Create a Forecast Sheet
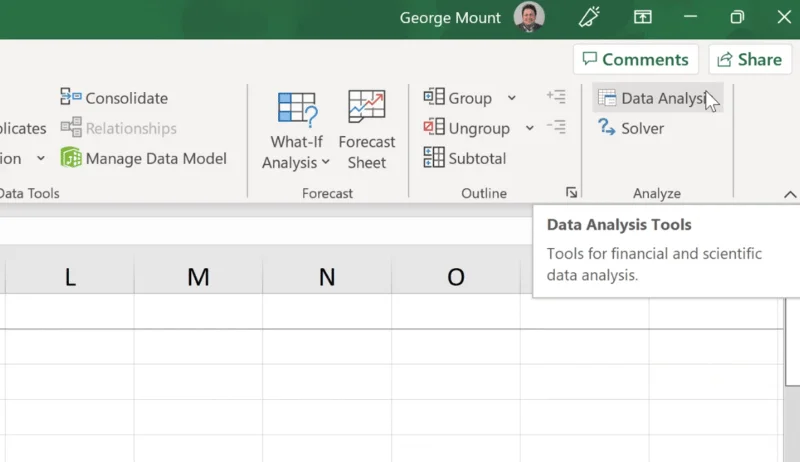The height and width of the screenshot is (462, 800). [366, 130]
